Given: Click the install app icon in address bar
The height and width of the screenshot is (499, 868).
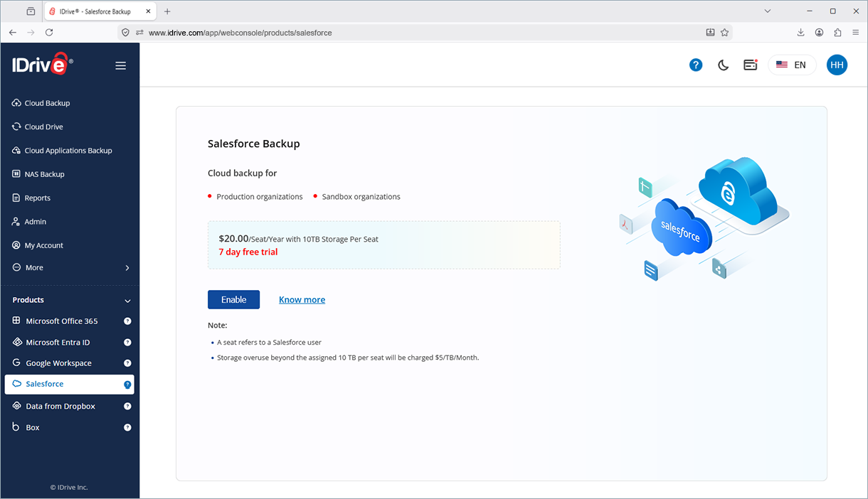Looking at the screenshot, I should coord(710,33).
